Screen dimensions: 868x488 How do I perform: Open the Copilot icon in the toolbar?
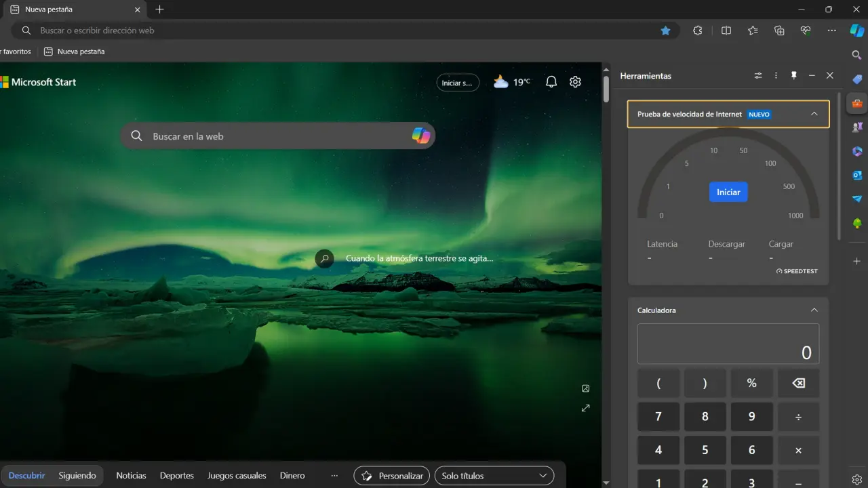(x=857, y=30)
